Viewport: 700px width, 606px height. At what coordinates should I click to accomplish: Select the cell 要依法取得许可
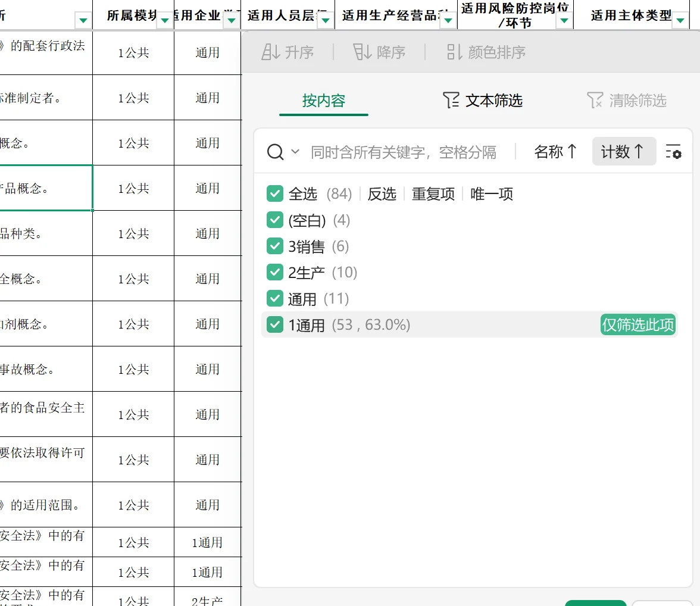pyautogui.click(x=46, y=460)
